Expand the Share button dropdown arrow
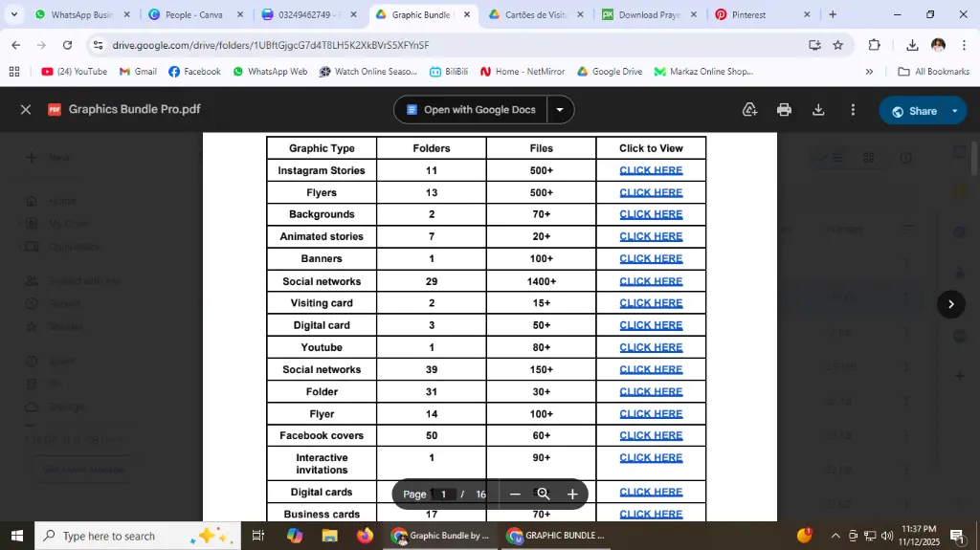 [x=954, y=111]
